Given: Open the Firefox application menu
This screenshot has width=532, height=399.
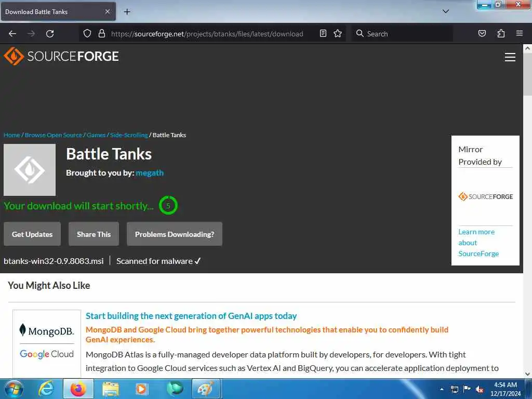Looking at the screenshot, I should [520, 33].
